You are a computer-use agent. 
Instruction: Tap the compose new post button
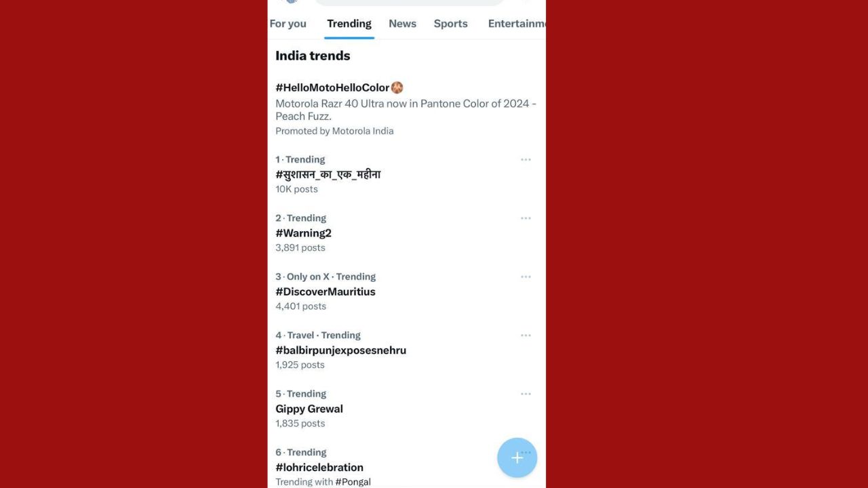(x=517, y=457)
